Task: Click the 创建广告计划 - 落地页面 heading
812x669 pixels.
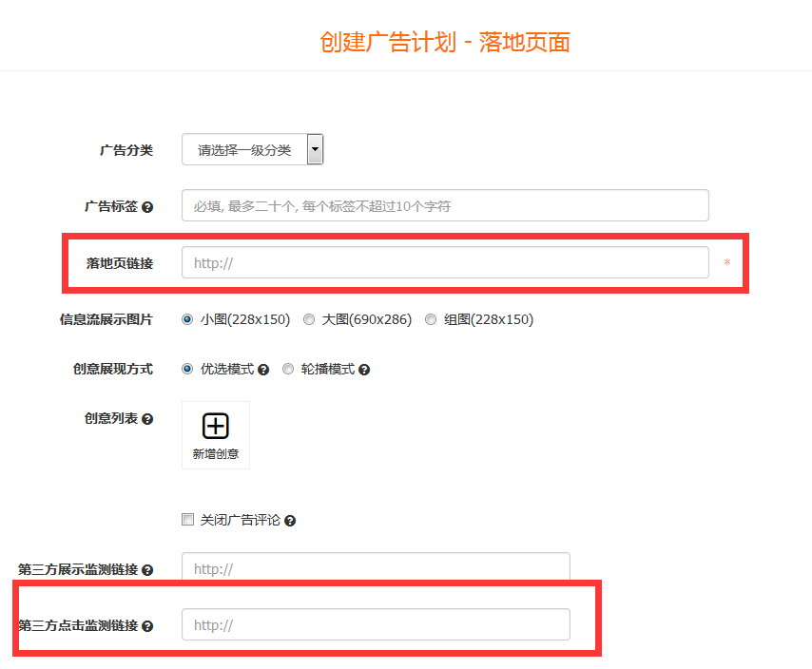Action: point(445,42)
